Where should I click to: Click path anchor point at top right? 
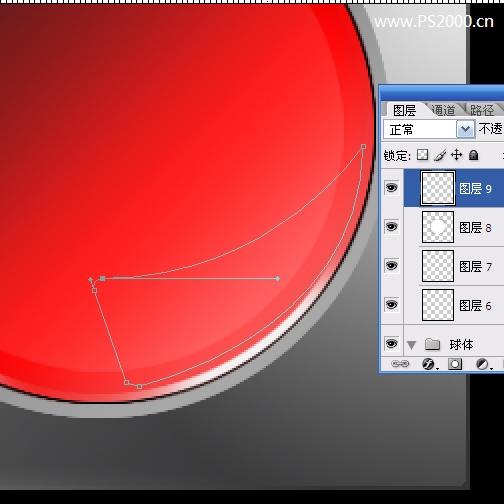364,147
